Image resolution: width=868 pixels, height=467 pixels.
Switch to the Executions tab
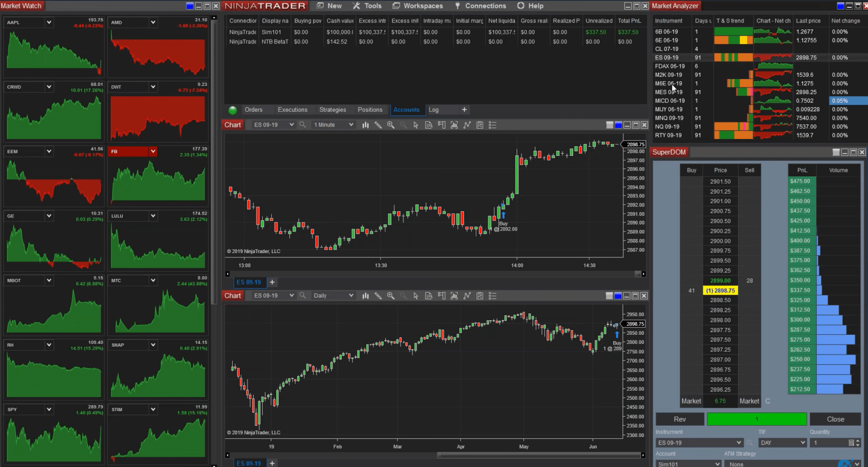point(293,110)
